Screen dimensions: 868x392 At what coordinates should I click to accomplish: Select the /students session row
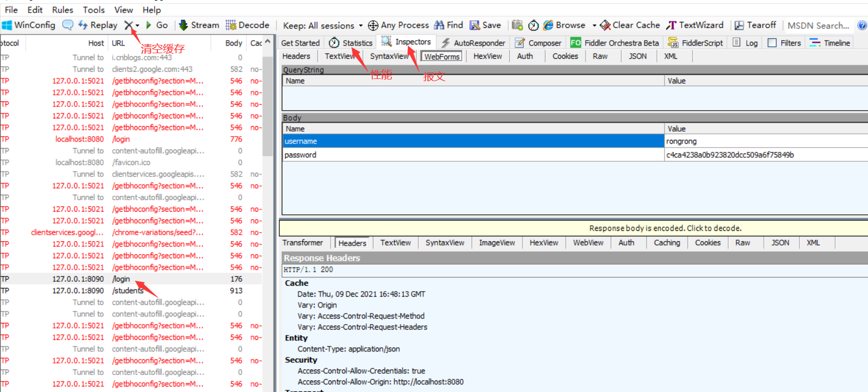tap(131, 291)
